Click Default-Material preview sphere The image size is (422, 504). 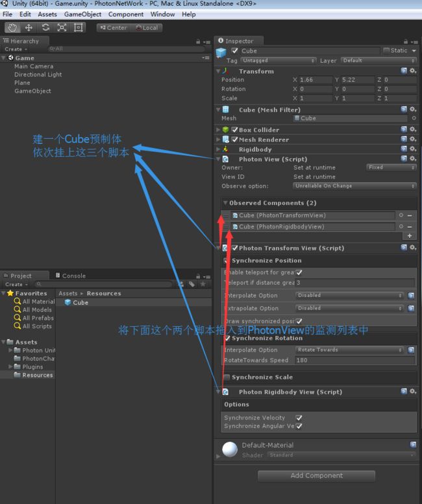[230, 449]
